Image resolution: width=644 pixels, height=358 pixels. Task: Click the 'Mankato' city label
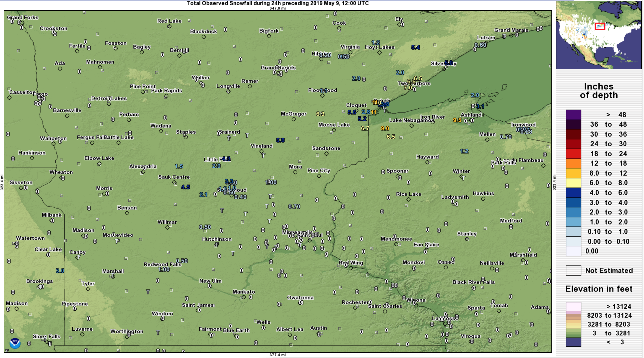coord(244,292)
